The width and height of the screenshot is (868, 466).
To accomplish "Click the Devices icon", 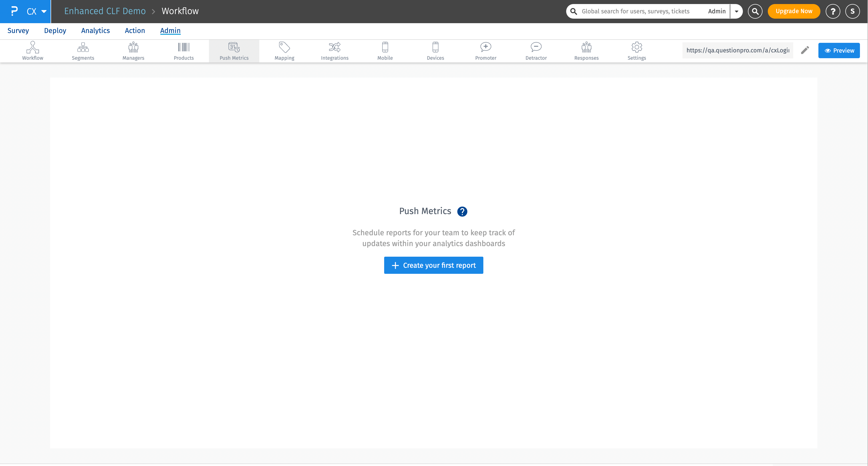I will point(435,51).
